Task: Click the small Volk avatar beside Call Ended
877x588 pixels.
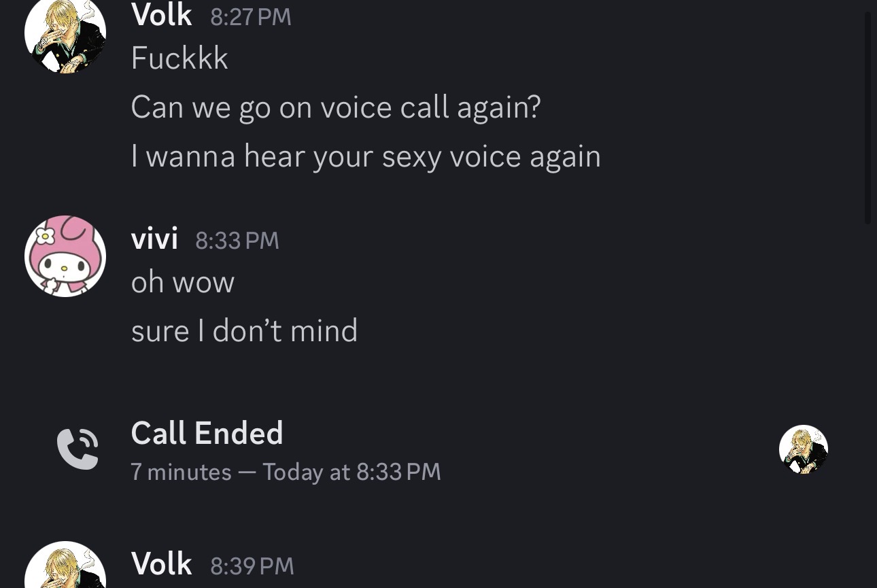Action: point(803,449)
